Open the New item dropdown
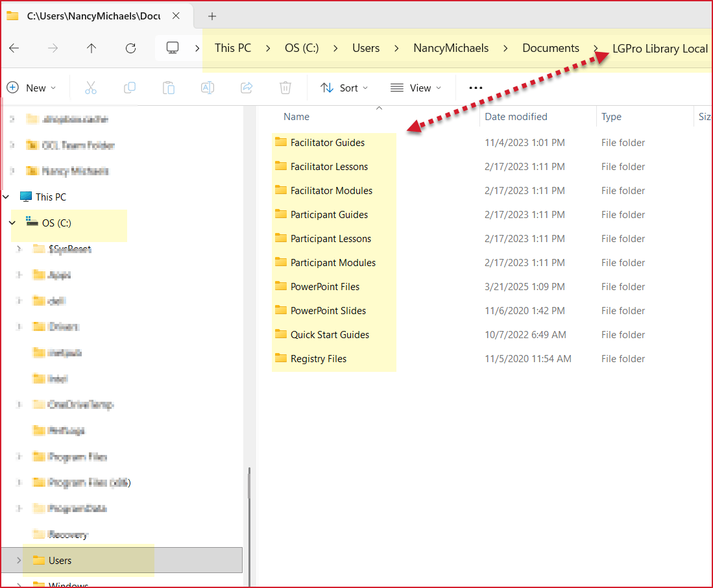This screenshot has height=588, width=713. [31, 88]
